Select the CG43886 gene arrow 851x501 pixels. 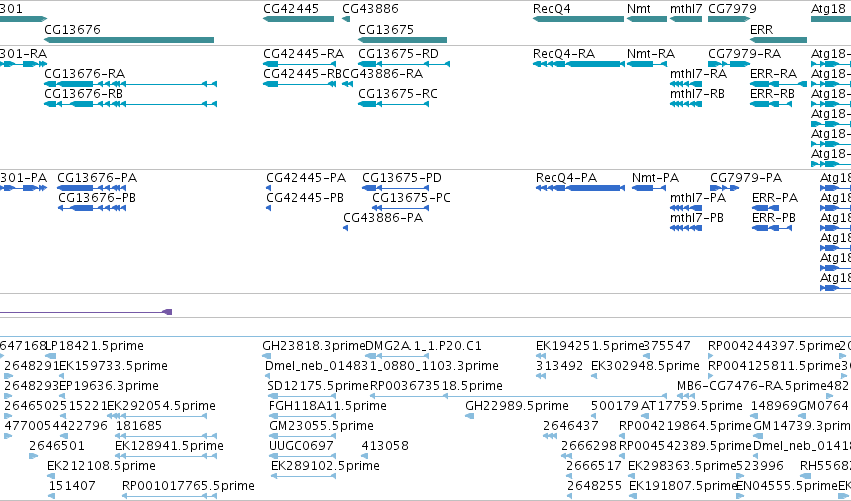coord(346,20)
